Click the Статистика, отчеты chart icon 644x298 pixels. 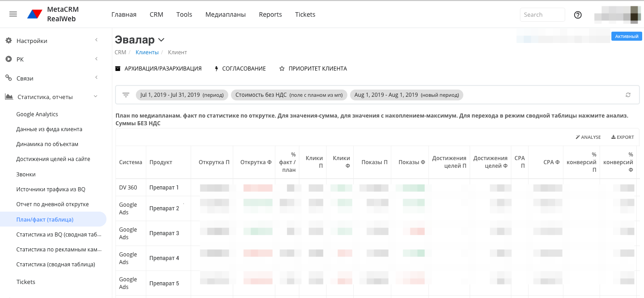point(9,97)
